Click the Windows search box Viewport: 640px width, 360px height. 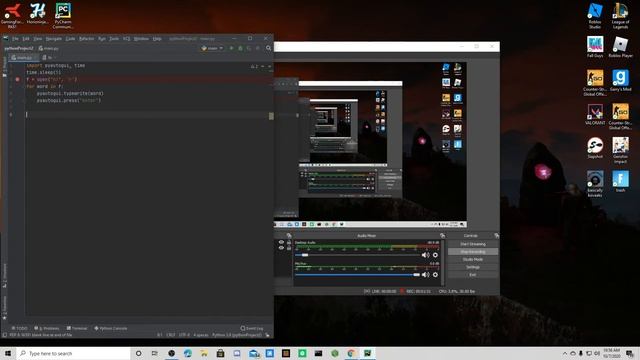click(73, 353)
